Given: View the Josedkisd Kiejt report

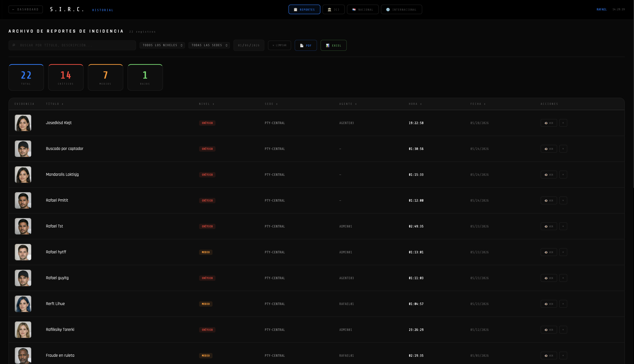Looking at the screenshot, I should 549,123.
